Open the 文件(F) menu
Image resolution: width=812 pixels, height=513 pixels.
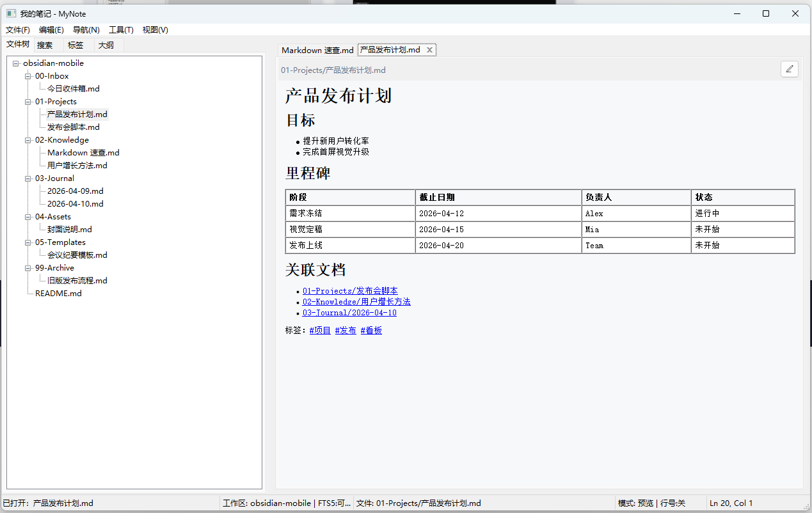18,29
